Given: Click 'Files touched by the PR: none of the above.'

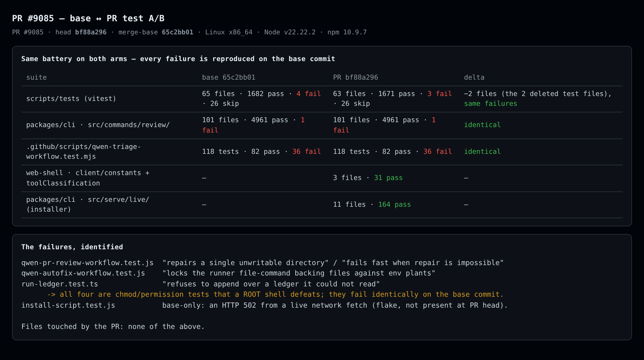Looking at the screenshot, I should coord(113,327).
